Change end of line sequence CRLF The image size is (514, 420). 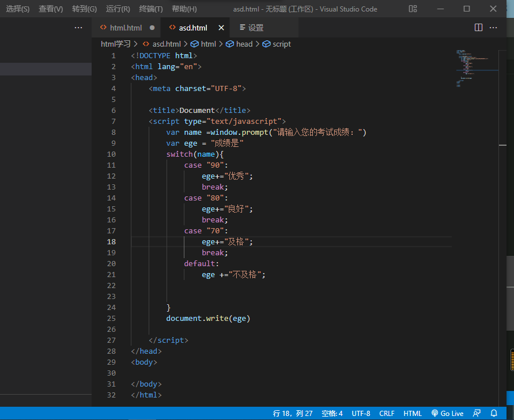[x=387, y=414]
